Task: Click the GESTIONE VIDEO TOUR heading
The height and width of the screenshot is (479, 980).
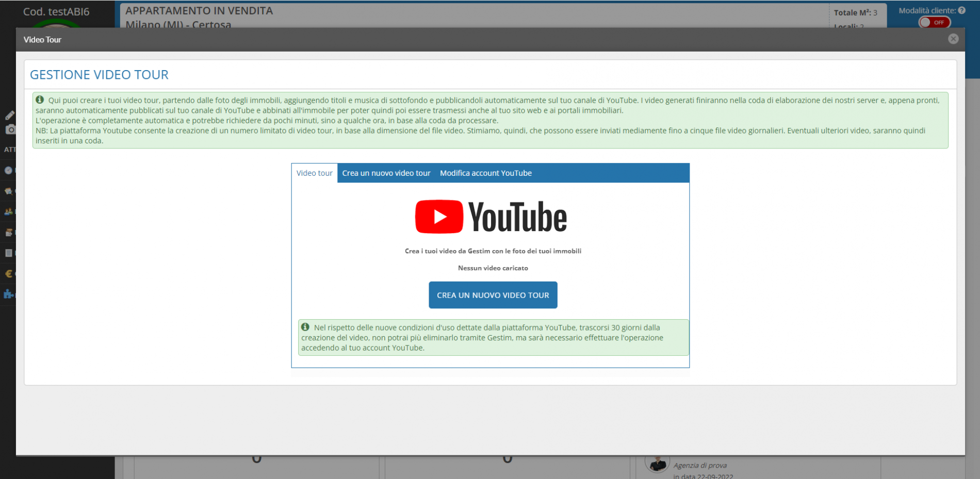Action: click(x=99, y=75)
